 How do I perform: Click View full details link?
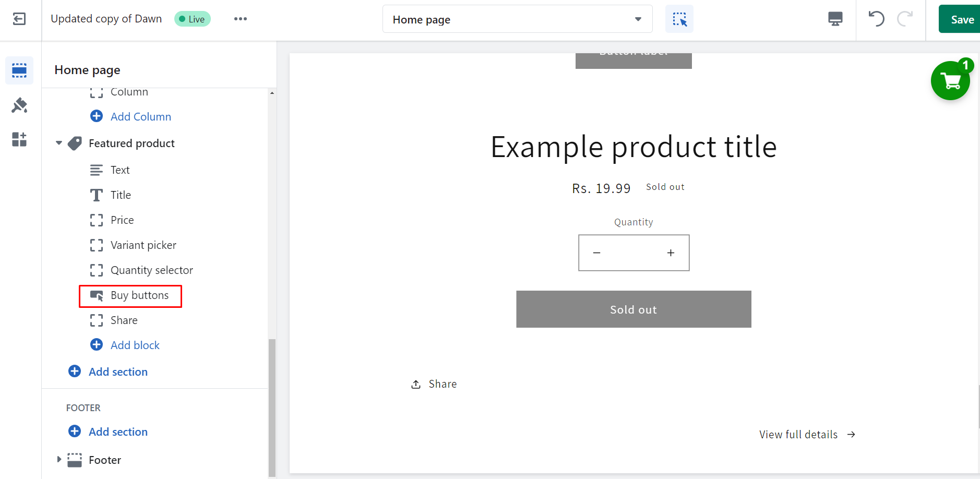click(798, 435)
